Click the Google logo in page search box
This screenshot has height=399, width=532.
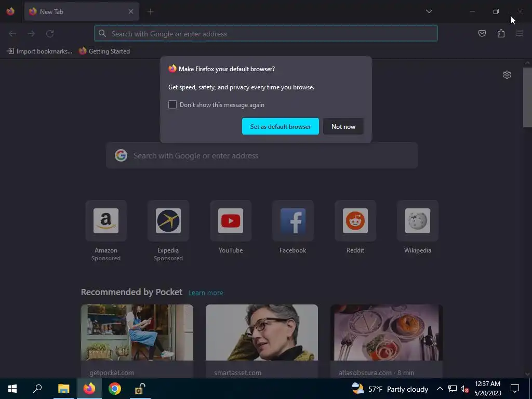point(121,155)
